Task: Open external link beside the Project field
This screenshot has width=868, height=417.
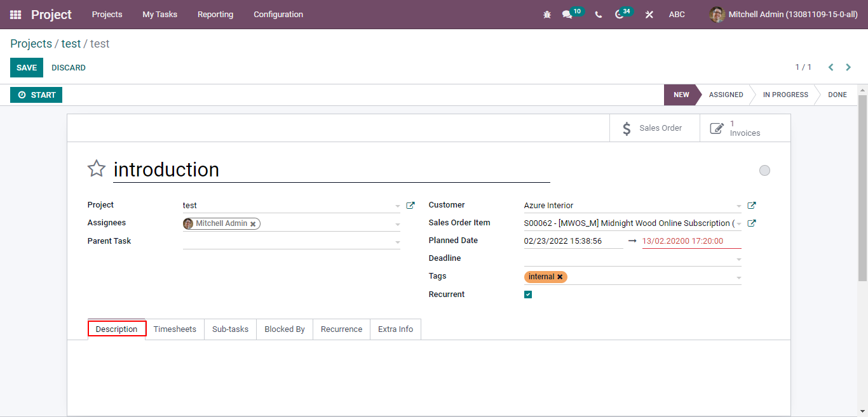Action: point(410,205)
